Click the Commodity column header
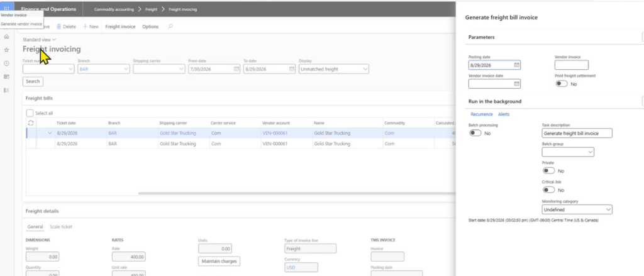This screenshot has width=644, height=276. (x=395, y=123)
